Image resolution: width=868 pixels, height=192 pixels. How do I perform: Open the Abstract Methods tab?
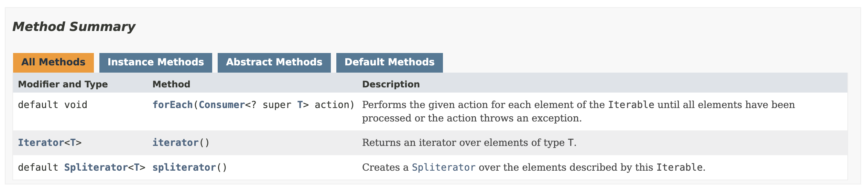[x=274, y=62]
